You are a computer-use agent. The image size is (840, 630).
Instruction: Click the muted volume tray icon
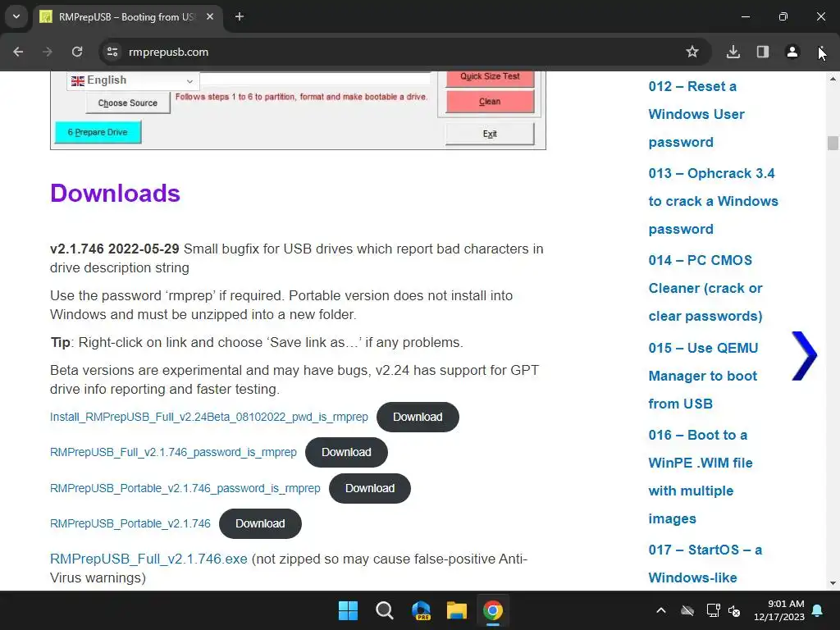tap(734, 610)
